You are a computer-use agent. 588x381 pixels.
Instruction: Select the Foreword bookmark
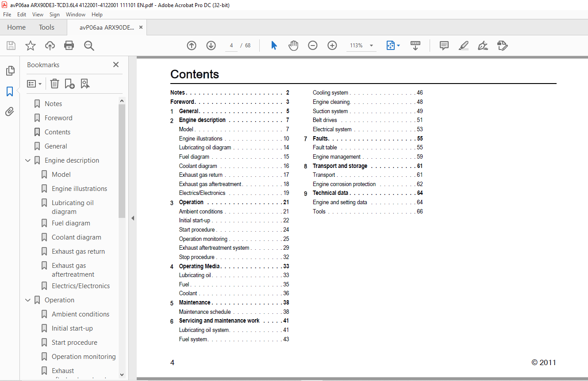coord(58,118)
